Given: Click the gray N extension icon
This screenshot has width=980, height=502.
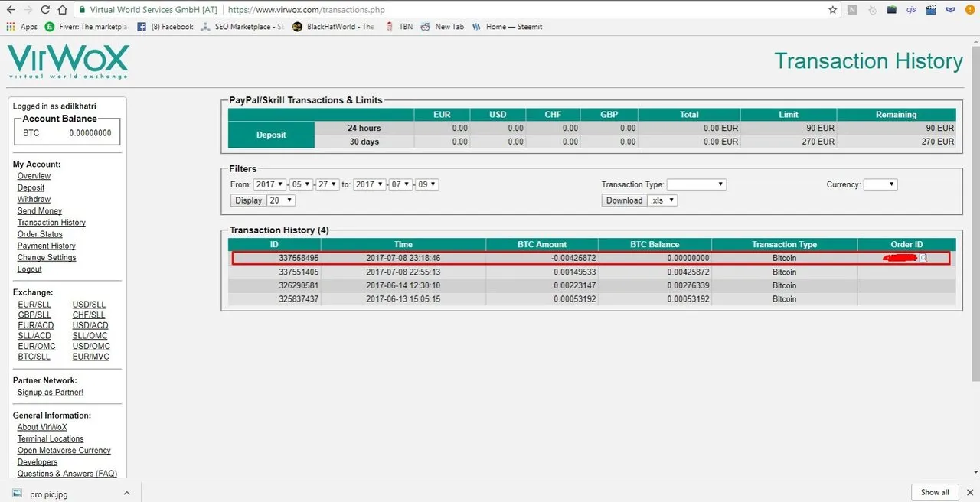Looking at the screenshot, I should click(852, 11).
